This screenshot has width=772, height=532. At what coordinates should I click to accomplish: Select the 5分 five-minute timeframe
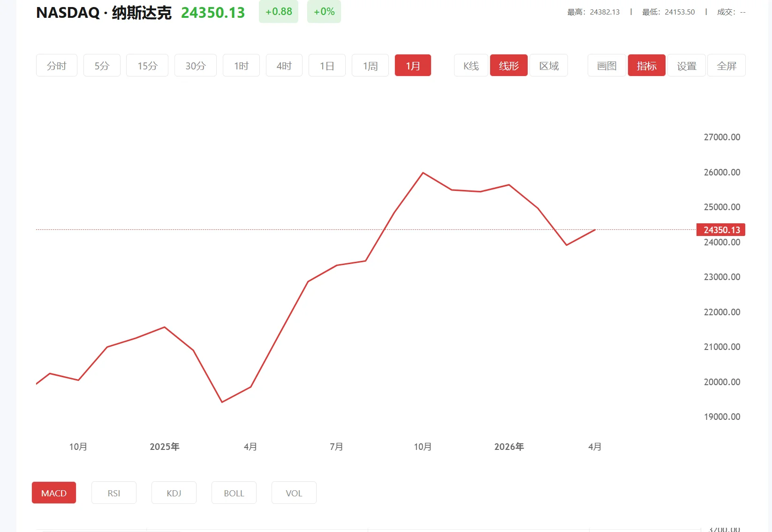[101, 65]
